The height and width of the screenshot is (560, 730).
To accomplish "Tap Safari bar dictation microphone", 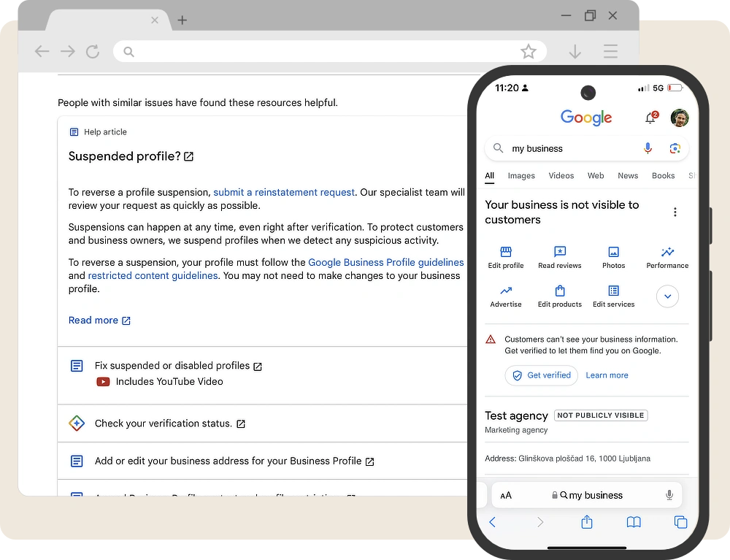I will click(x=669, y=495).
